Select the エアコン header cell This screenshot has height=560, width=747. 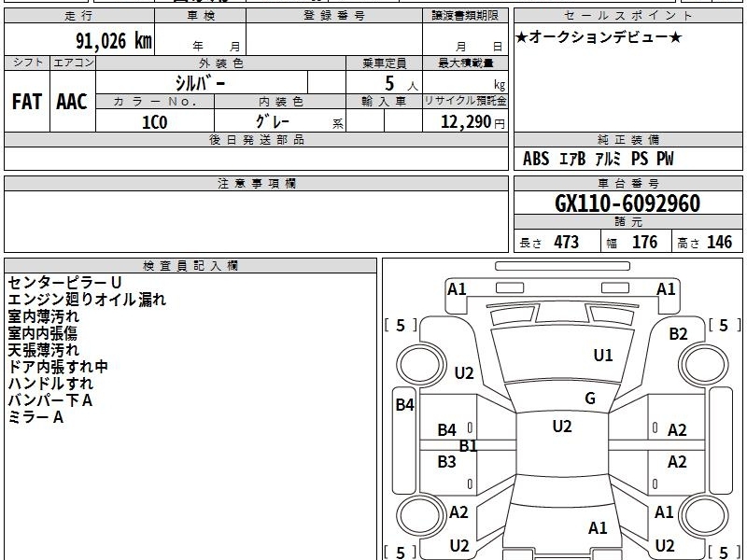click(x=73, y=63)
